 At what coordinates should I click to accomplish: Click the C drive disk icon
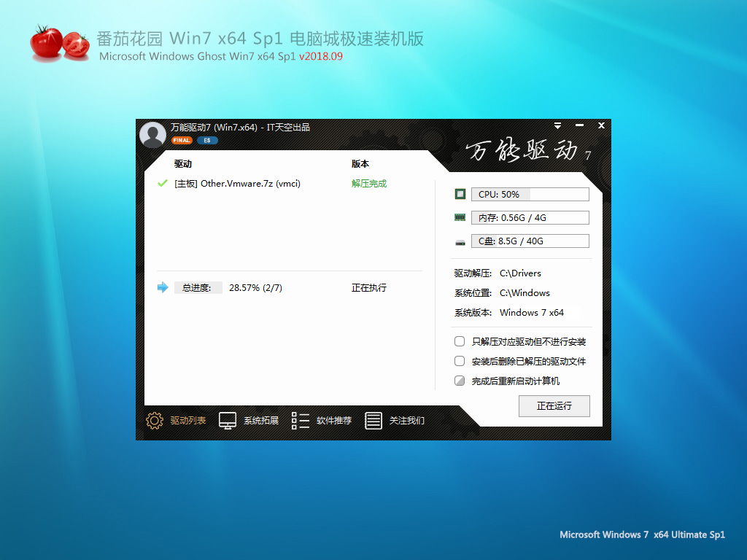460,242
